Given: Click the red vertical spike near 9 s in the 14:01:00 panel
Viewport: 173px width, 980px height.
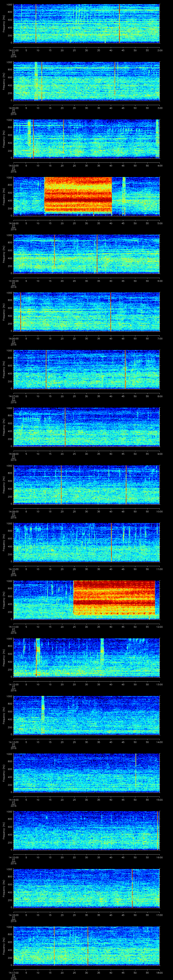Looking at the screenshot, I should (x=36, y=24).
